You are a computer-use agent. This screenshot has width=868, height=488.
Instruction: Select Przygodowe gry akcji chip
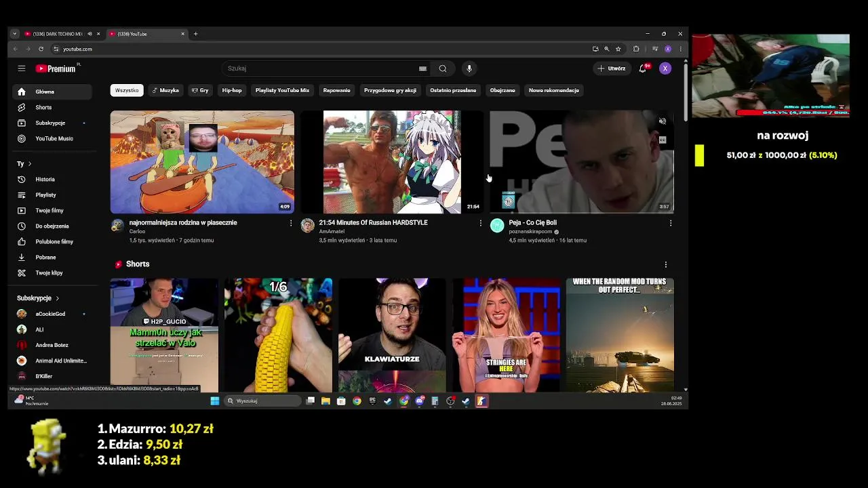390,90
